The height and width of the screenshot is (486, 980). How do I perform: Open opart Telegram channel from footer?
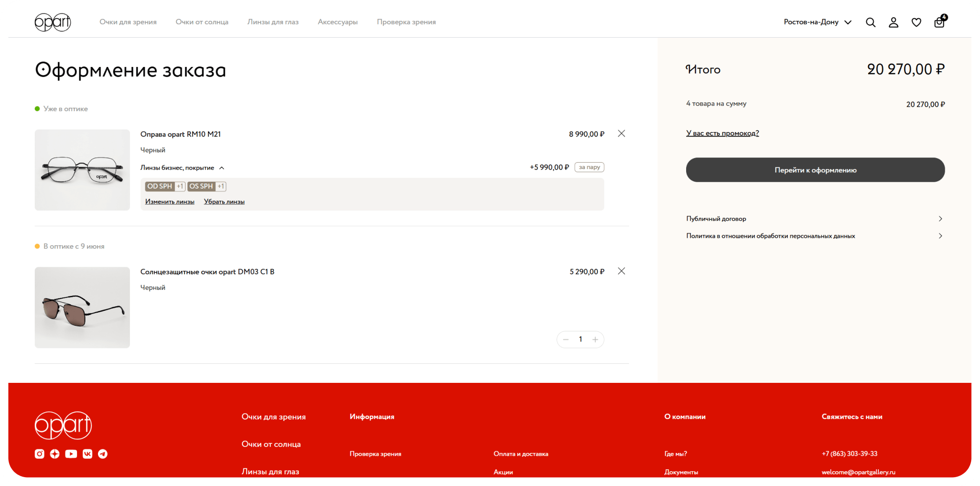point(103,454)
